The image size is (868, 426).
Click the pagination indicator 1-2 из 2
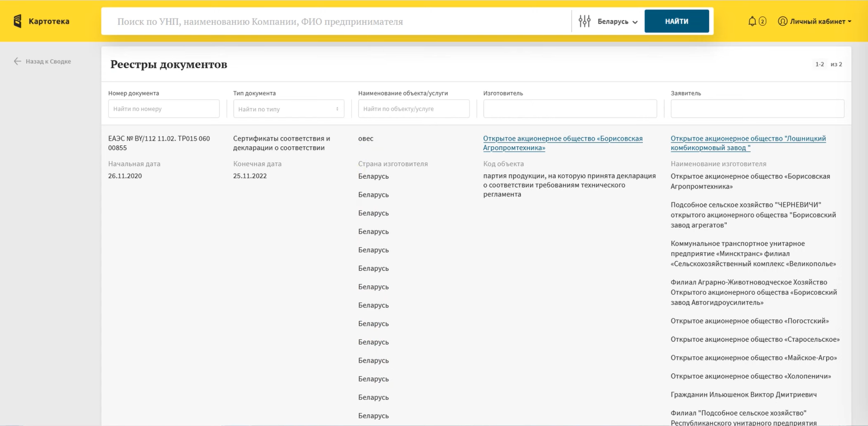tap(829, 64)
